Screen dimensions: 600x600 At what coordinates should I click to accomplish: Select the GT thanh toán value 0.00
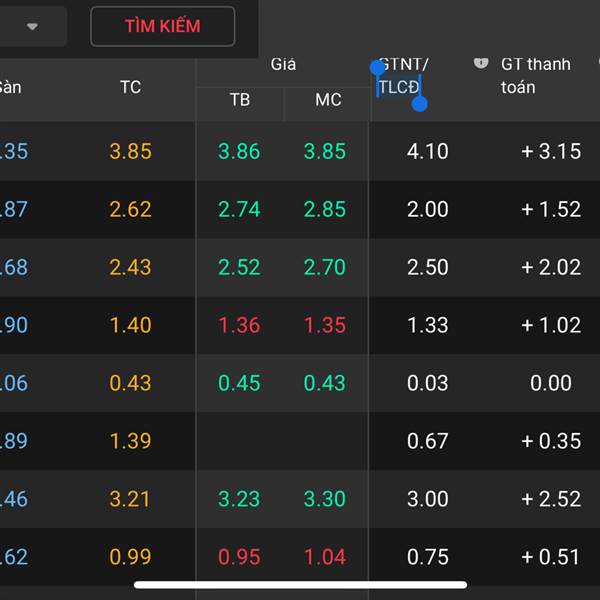coord(551,383)
